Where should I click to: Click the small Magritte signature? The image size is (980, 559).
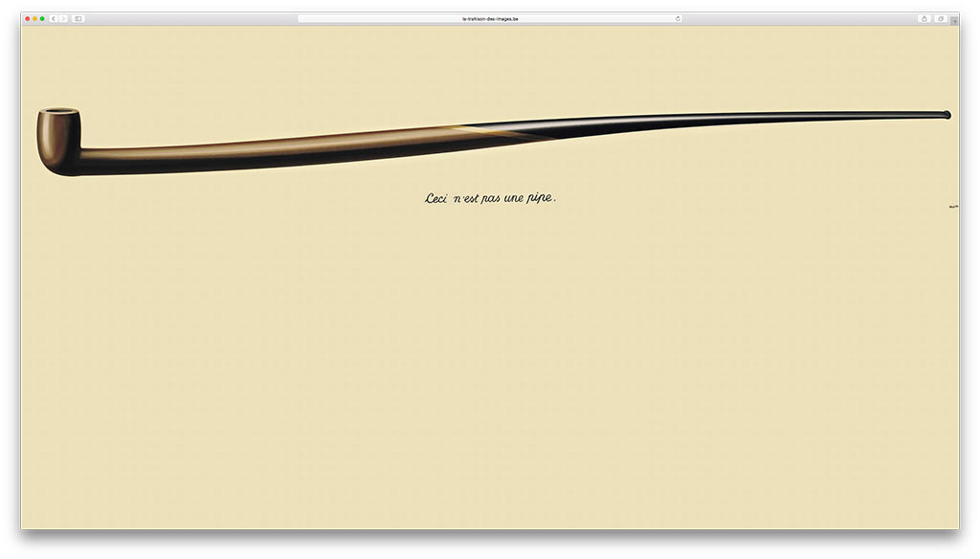[x=952, y=206]
